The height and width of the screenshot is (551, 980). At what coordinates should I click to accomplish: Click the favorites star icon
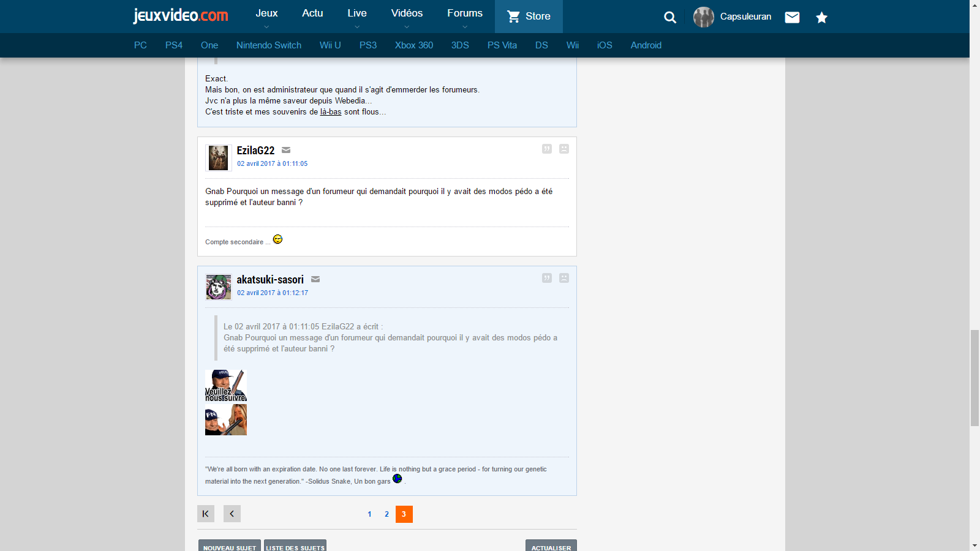[x=821, y=18]
